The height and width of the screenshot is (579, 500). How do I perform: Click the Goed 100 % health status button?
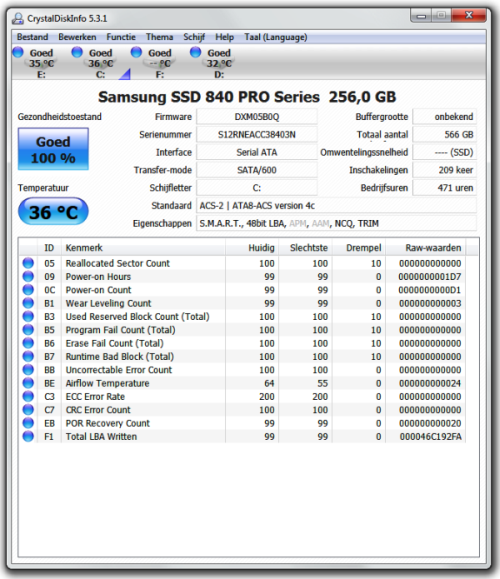[x=53, y=149]
